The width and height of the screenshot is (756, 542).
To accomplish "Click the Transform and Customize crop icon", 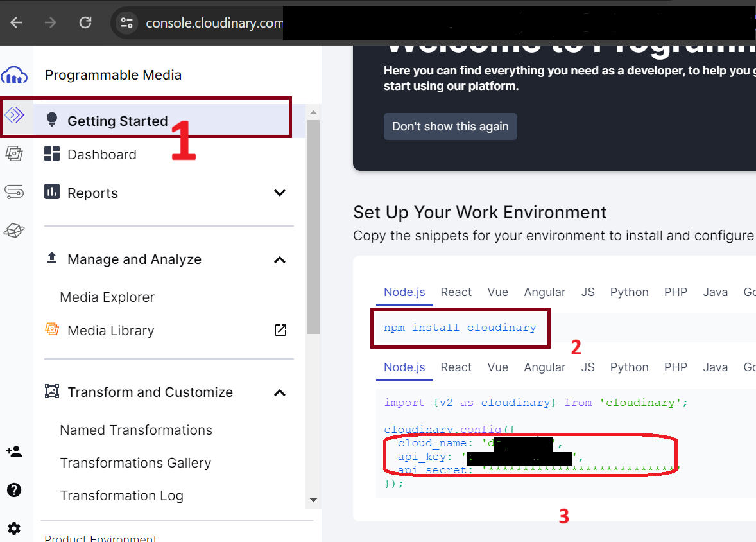I will (52, 392).
